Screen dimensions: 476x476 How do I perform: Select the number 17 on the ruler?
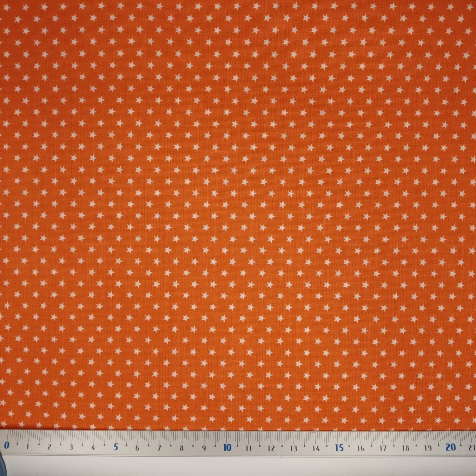[x=383, y=449]
